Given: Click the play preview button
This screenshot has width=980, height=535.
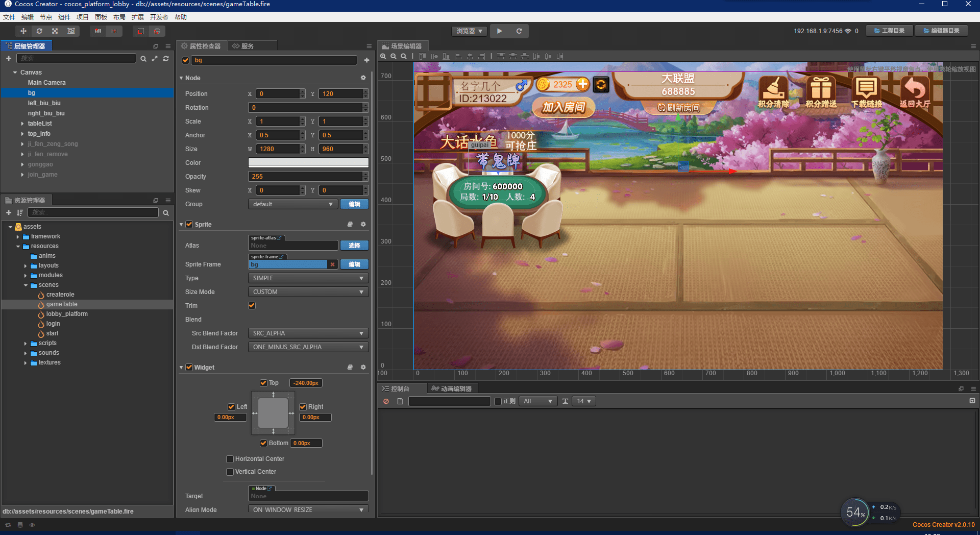Looking at the screenshot, I should click(x=499, y=31).
